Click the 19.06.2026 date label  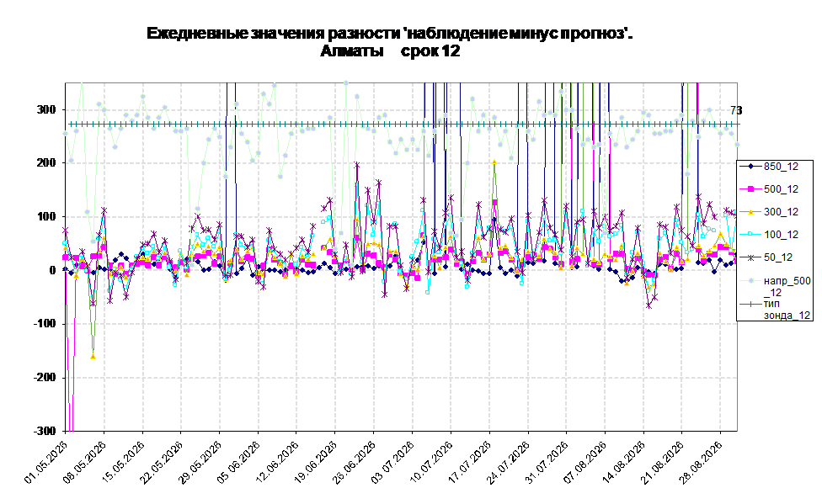click(x=317, y=462)
